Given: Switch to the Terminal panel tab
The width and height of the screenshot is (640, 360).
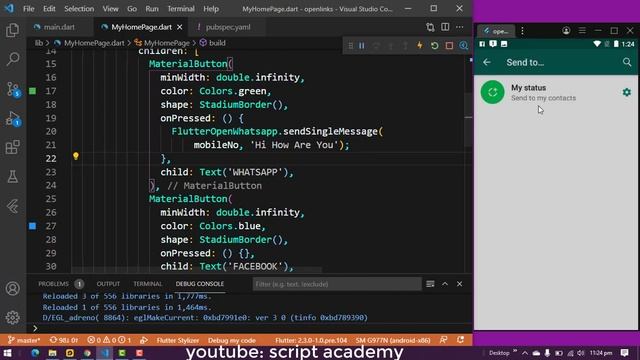Looking at the screenshot, I should pyautogui.click(x=148, y=284).
